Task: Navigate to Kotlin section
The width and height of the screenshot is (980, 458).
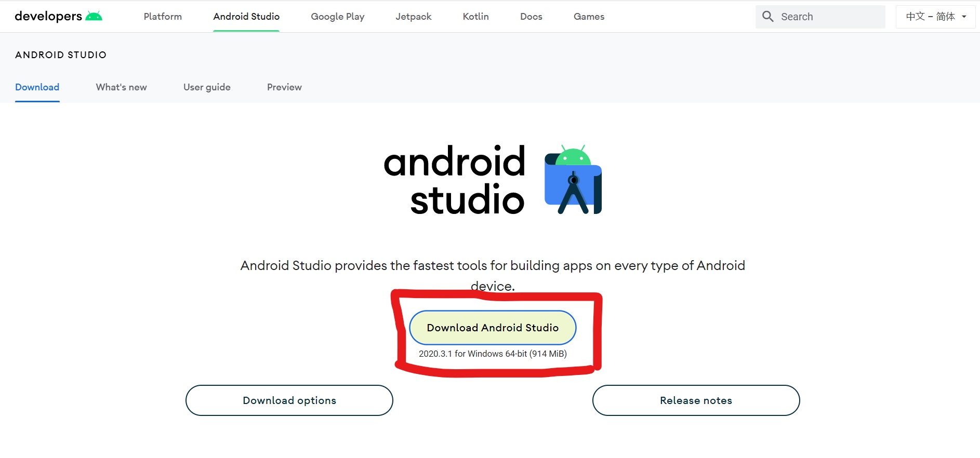Action: (476, 17)
